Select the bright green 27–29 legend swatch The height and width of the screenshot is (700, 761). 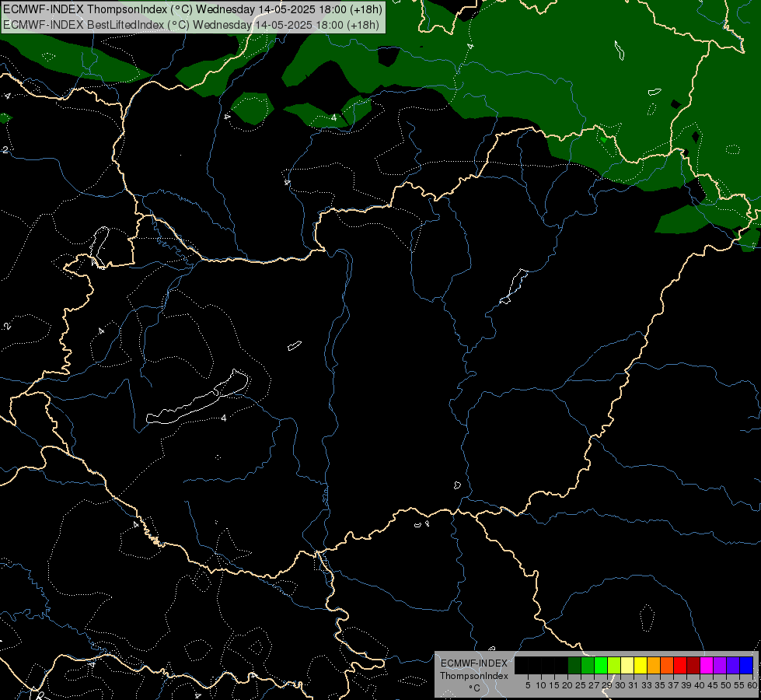601,665
